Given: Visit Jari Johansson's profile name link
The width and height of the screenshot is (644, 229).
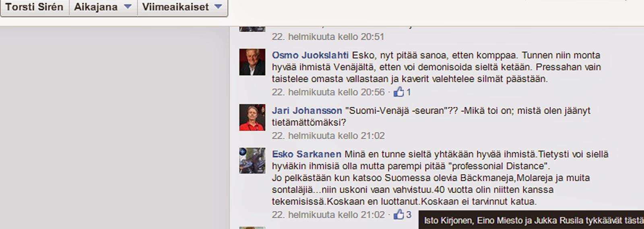Looking at the screenshot, I should tap(307, 110).
